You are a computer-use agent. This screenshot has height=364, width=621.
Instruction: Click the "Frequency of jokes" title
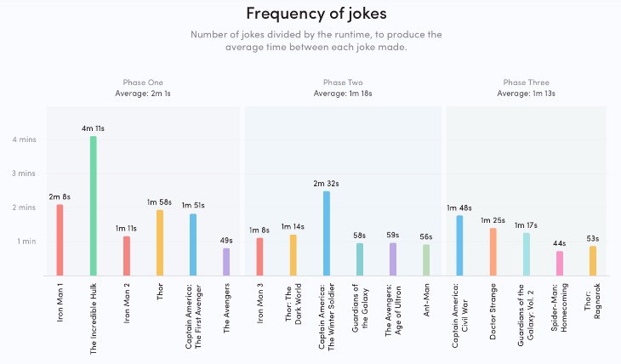[x=310, y=14]
